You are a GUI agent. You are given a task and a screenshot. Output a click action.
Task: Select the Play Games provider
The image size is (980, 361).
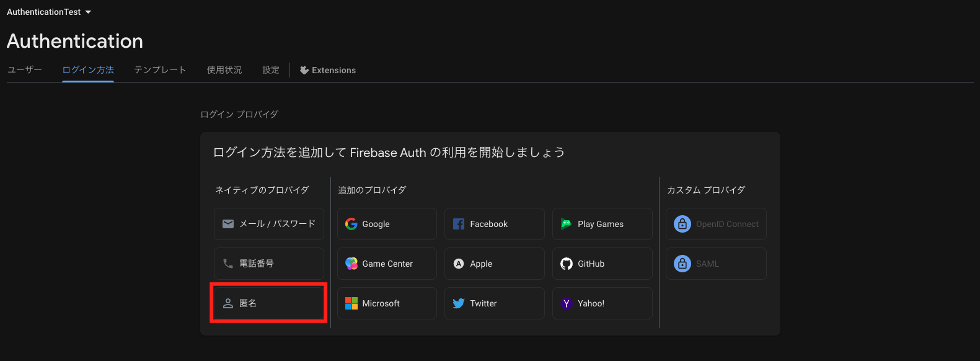tap(603, 224)
